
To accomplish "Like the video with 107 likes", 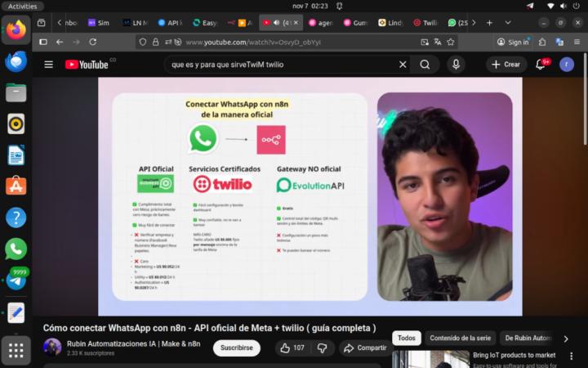I will 293,348.
